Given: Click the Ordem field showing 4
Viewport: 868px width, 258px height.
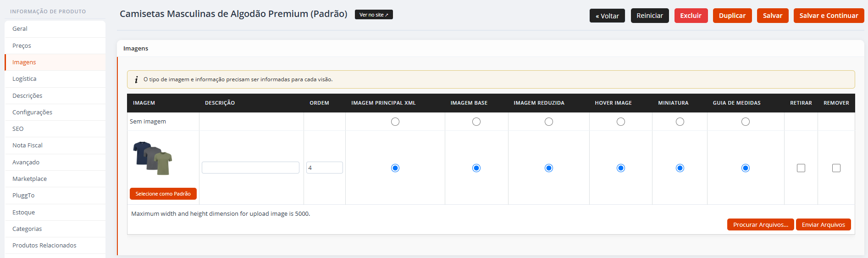Looking at the screenshot, I should pos(325,168).
